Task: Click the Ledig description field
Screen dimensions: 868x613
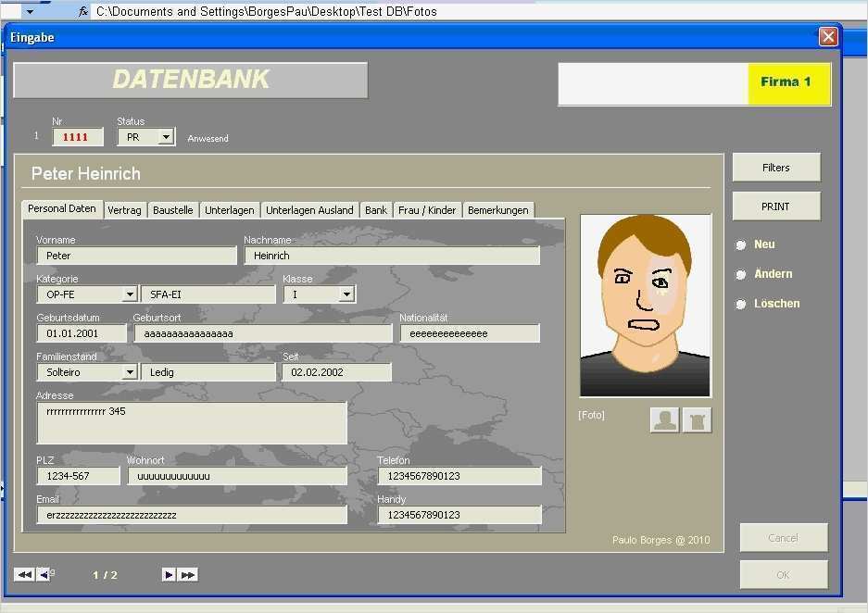Action: (x=208, y=372)
